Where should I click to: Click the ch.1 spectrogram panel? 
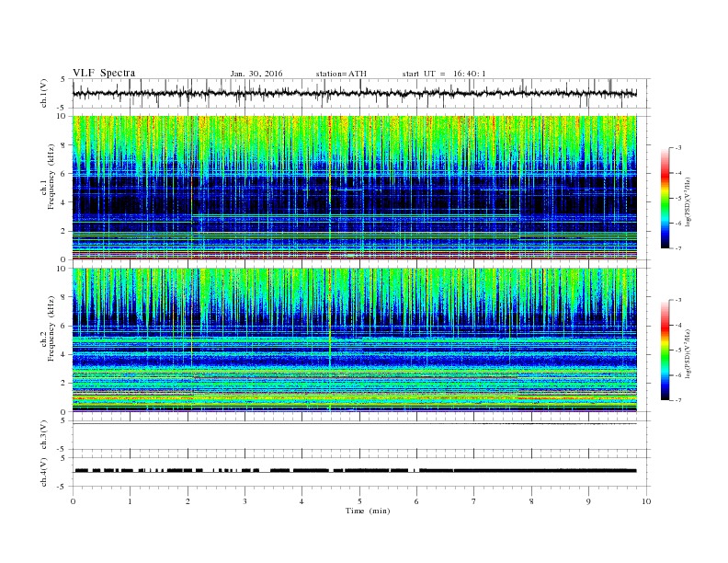pos(355,188)
